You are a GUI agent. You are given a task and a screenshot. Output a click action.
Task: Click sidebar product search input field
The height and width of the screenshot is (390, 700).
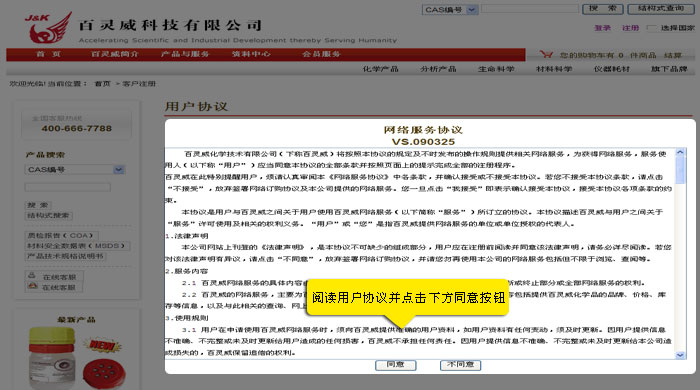pos(67,187)
